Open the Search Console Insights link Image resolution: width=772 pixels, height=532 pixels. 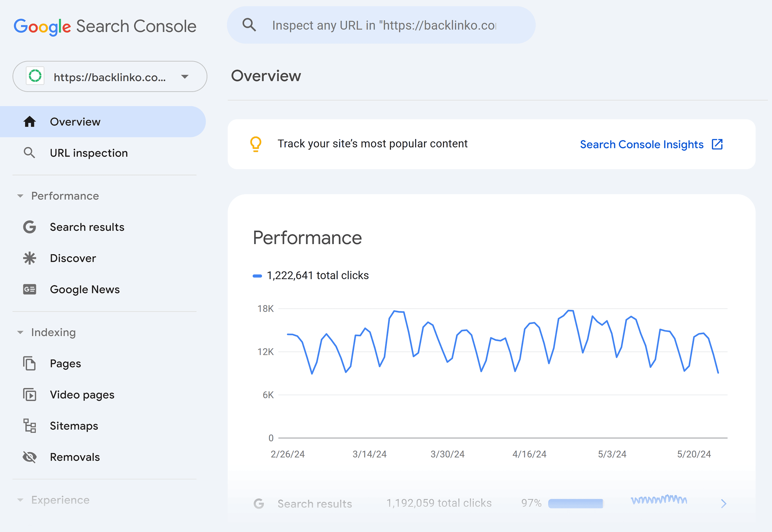(642, 144)
